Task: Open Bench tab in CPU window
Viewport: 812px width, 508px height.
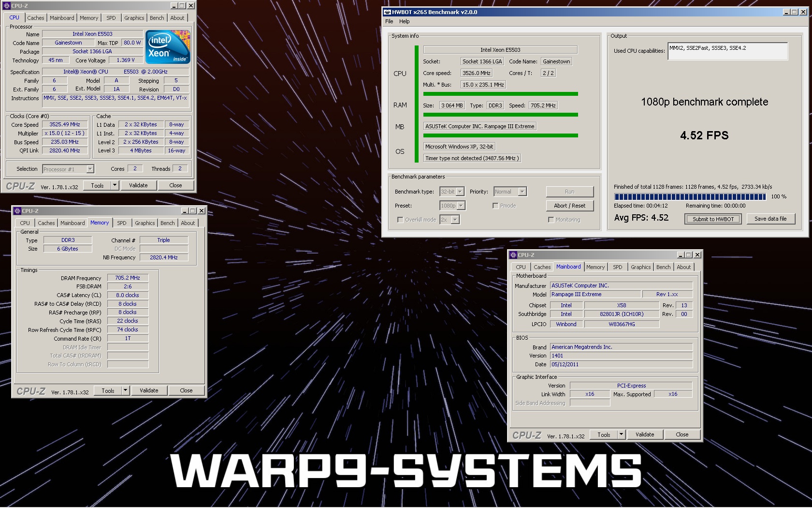Action: [157, 18]
